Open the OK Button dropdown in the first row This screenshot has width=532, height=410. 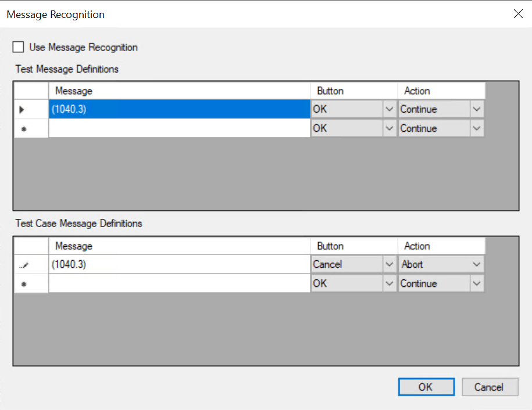coord(390,109)
